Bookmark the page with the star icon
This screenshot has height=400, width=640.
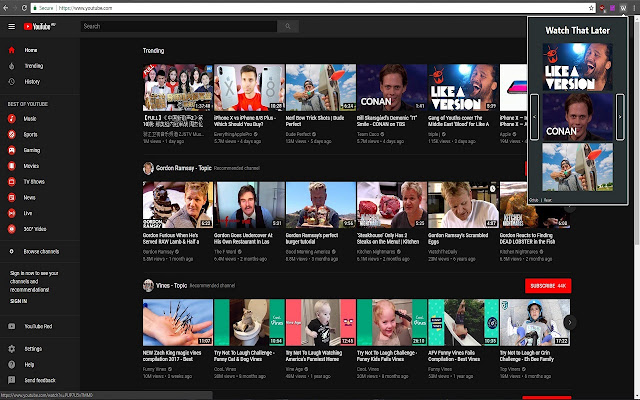point(591,8)
